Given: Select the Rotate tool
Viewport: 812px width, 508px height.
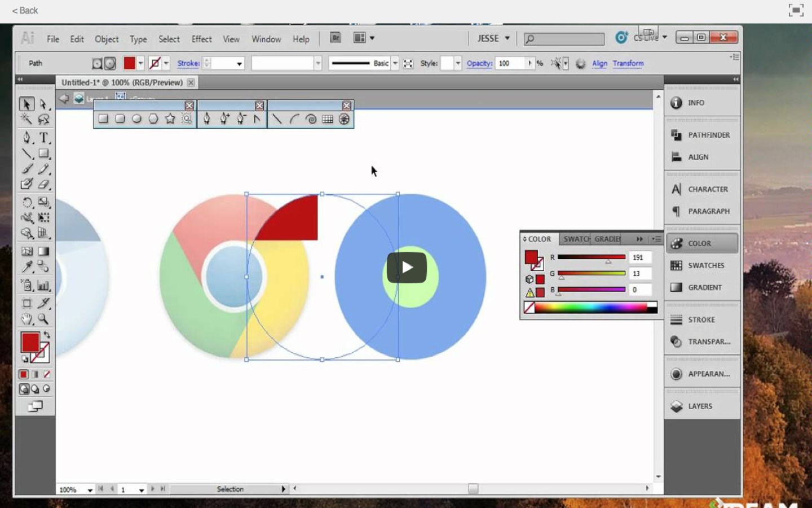Looking at the screenshot, I should pos(27,202).
